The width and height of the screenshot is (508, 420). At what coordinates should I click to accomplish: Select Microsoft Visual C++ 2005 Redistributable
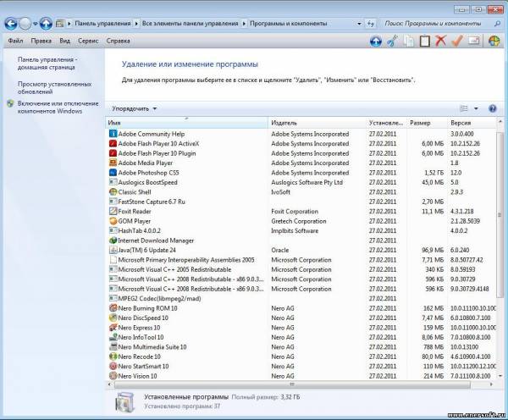pos(301,269)
